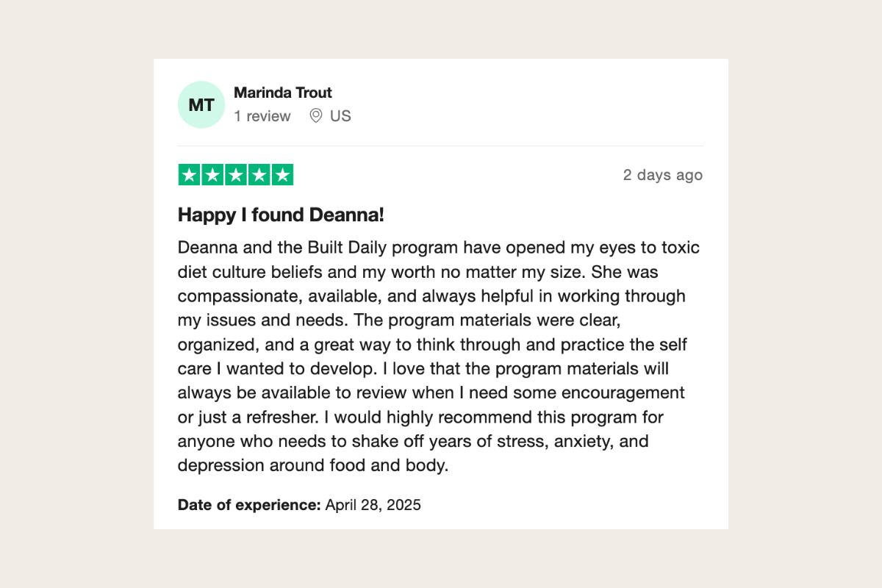Click the 'Date of experience:' label
This screenshot has width=882, height=588.
coord(249,505)
